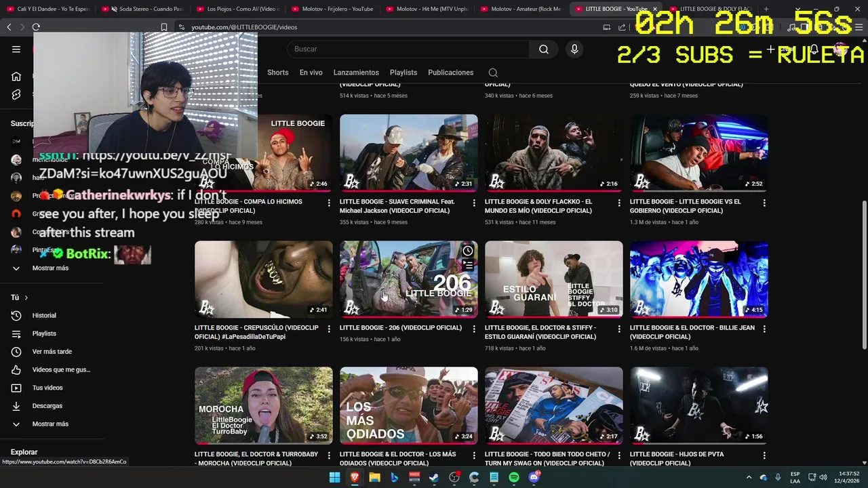Open the Tú section chevron
This screenshot has height=488, width=868.
point(26,298)
